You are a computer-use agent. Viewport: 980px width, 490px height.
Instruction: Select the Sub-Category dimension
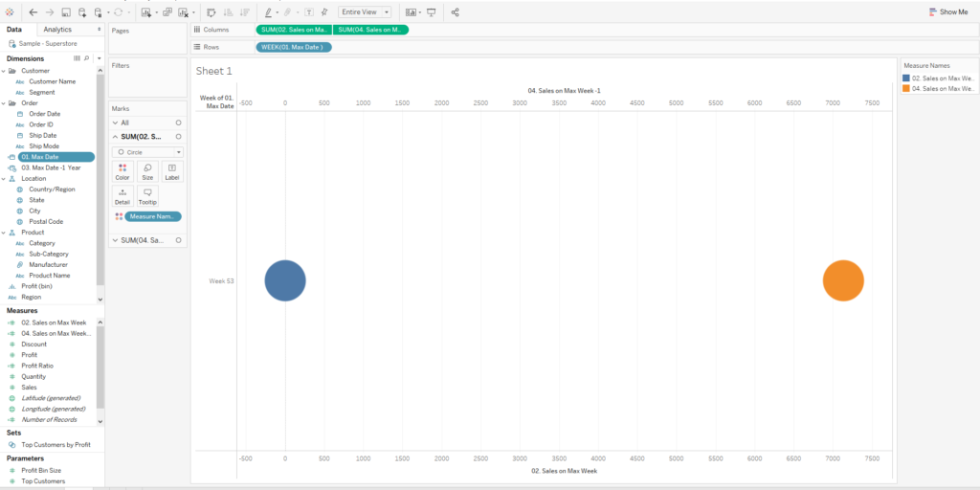[x=49, y=254]
